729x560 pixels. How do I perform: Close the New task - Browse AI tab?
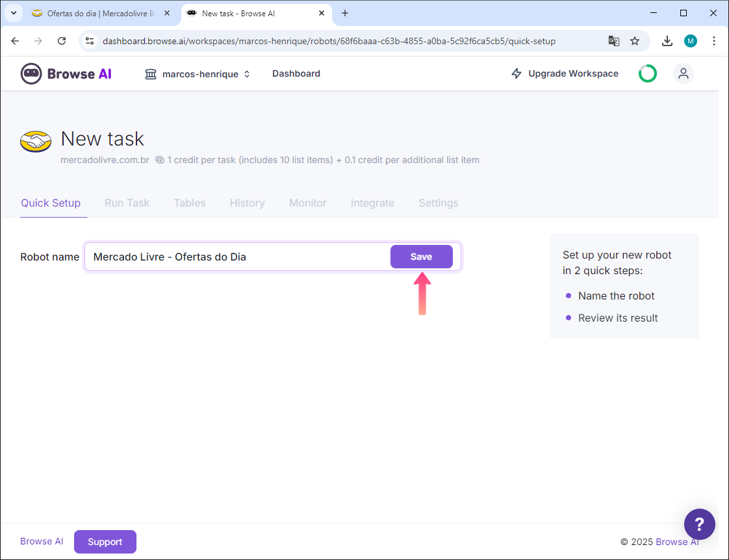321,13
